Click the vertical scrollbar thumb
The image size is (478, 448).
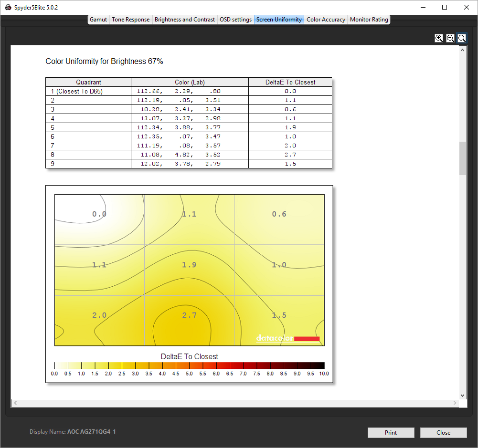(462, 158)
